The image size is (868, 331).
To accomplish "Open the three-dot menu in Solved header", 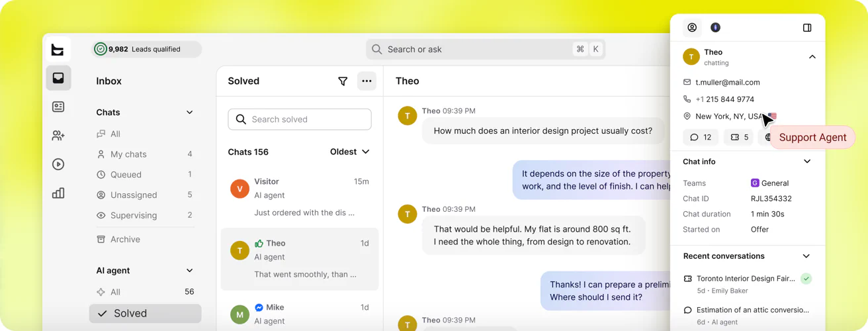I will [367, 81].
